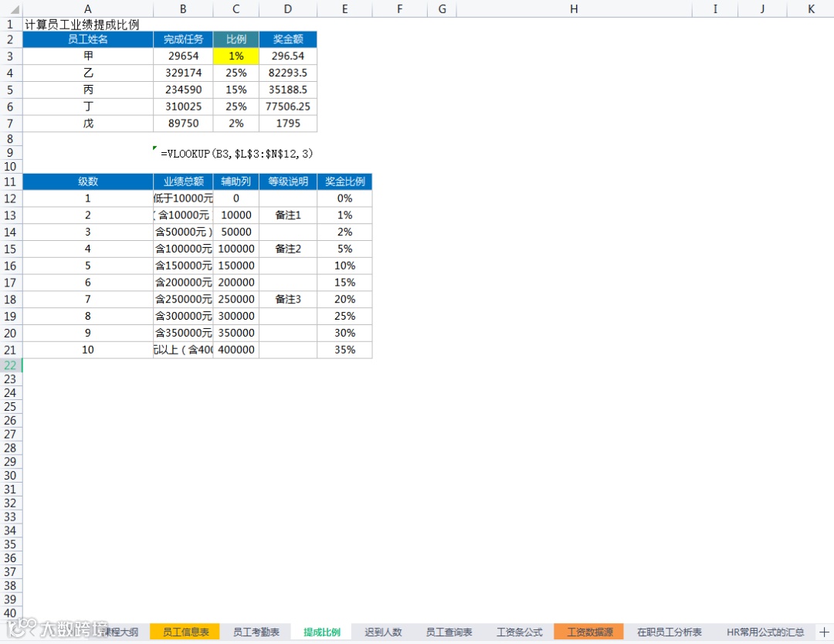Click the select-all corner triangle
834x644 pixels.
click(x=15, y=9)
